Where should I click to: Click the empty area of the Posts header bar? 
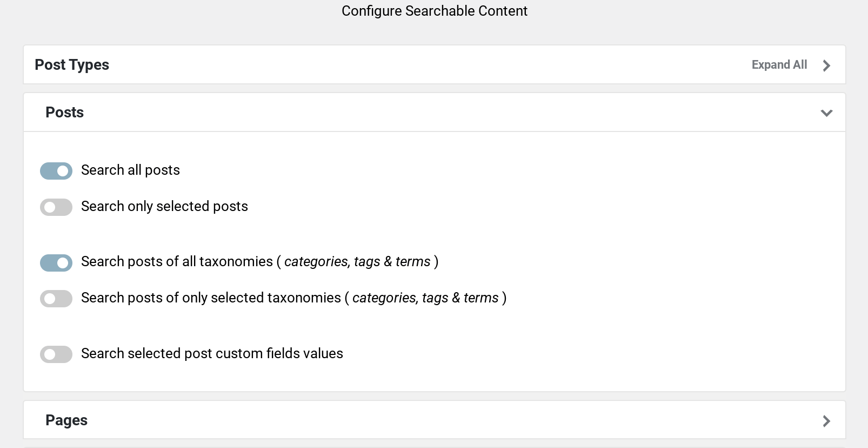tap(432, 113)
